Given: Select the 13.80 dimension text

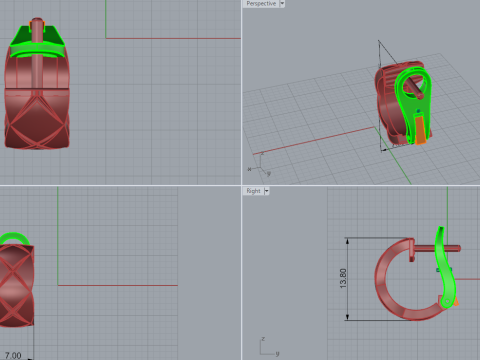Looking at the screenshot, I should tap(343, 278).
